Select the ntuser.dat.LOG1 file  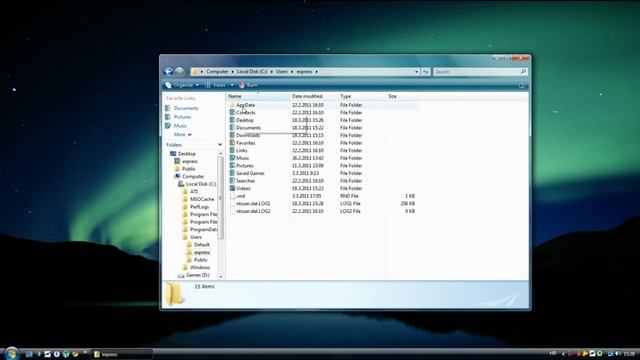(253, 203)
